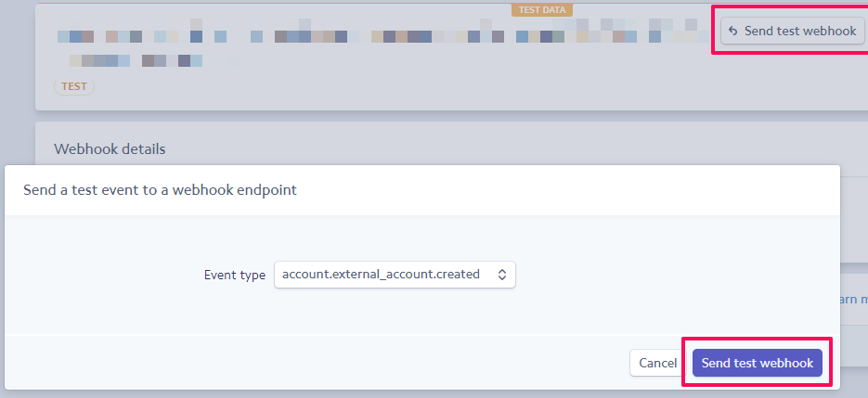Click the outlined TEST label badge

coord(74,87)
